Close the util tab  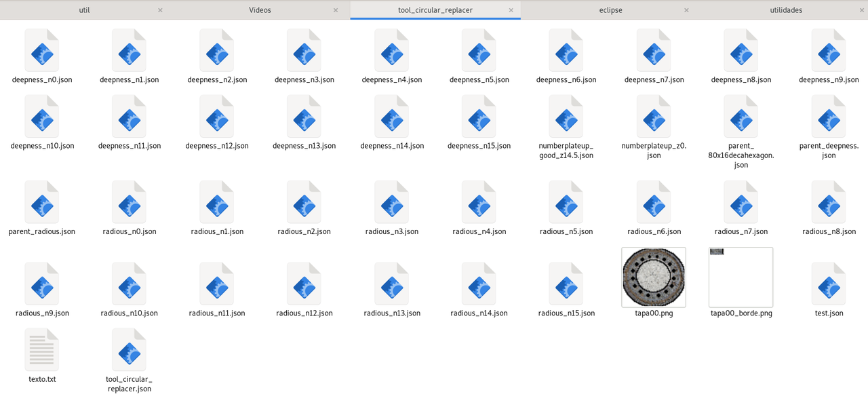coord(161,10)
